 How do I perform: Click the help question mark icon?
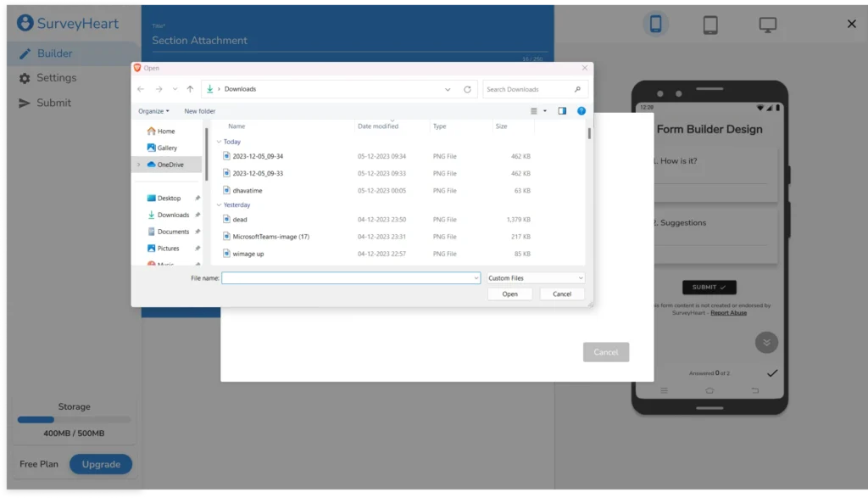tap(581, 111)
